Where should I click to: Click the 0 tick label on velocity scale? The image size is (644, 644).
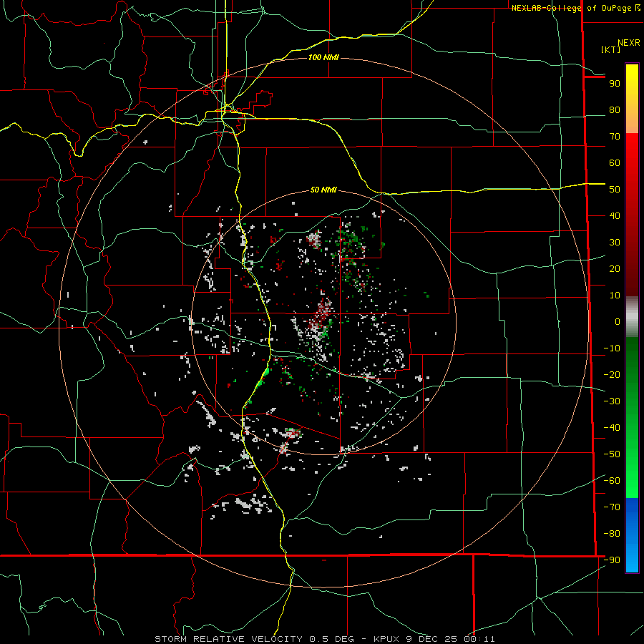point(618,322)
